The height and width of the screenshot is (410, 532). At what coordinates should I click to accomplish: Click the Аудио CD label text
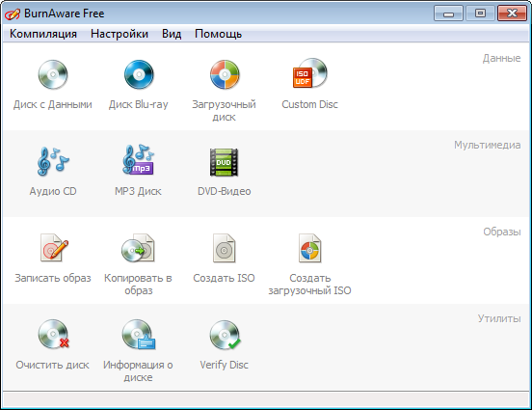tap(53, 192)
